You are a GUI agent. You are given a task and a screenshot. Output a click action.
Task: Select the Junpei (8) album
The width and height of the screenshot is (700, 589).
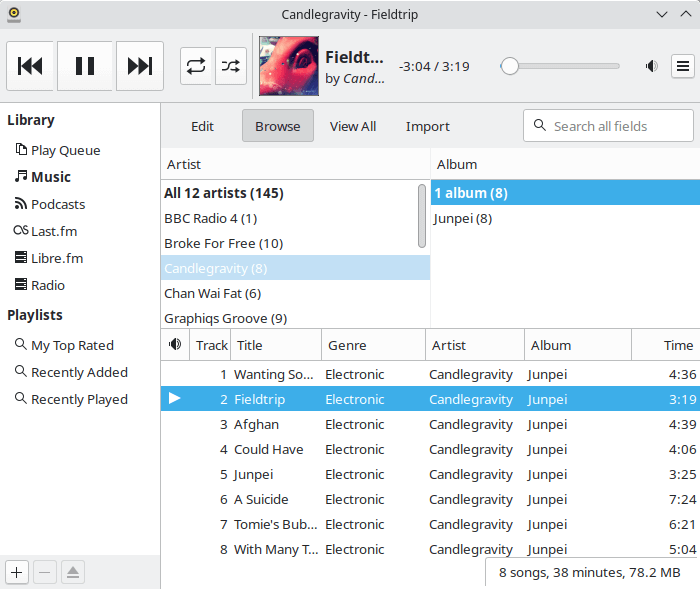[x=565, y=218]
